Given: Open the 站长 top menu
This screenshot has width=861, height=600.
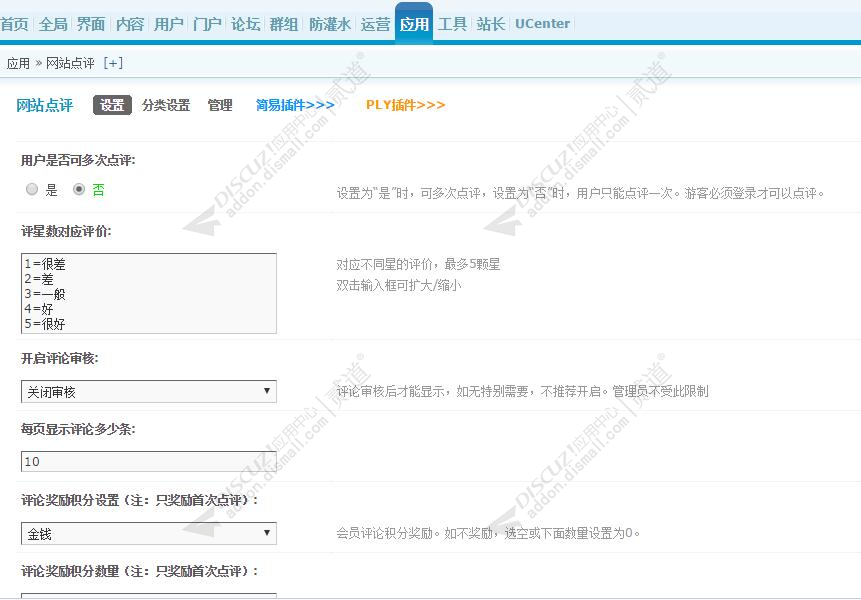Looking at the screenshot, I should coord(490,24).
